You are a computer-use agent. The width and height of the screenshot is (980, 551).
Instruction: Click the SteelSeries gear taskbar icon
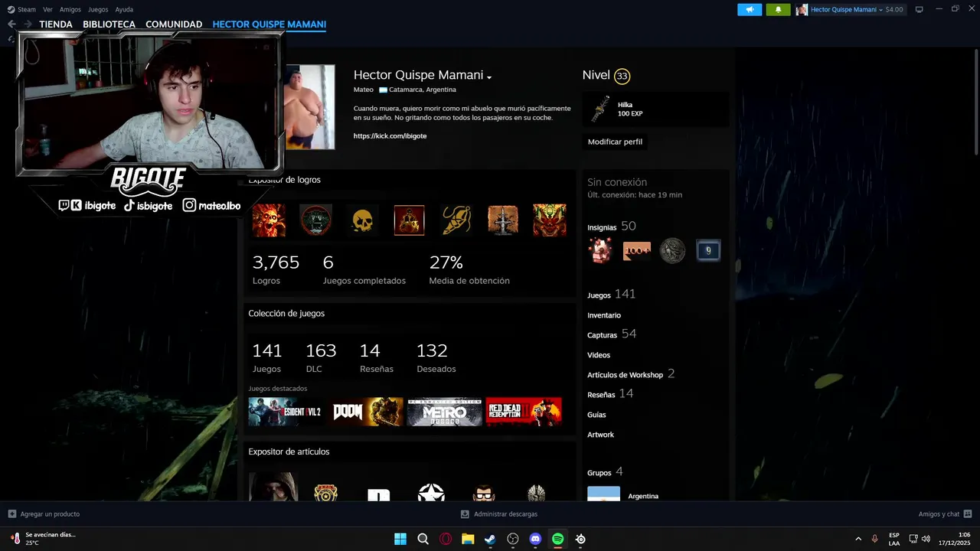click(x=580, y=539)
